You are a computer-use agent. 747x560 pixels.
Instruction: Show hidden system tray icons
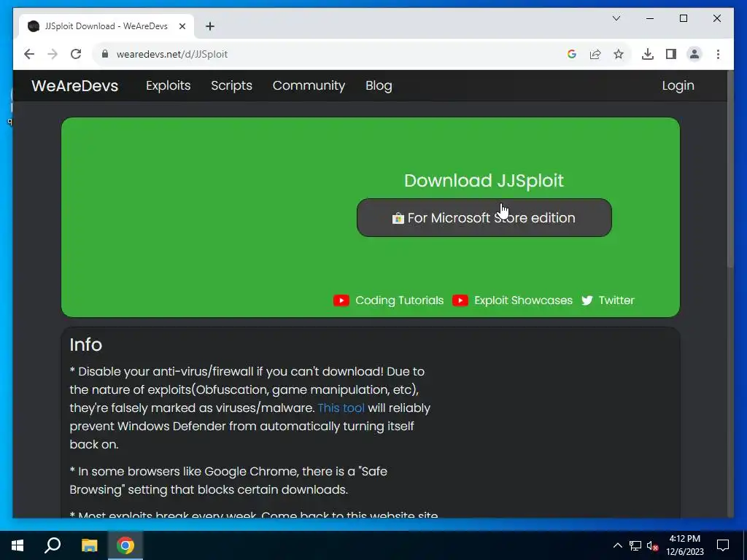click(617, 545)
